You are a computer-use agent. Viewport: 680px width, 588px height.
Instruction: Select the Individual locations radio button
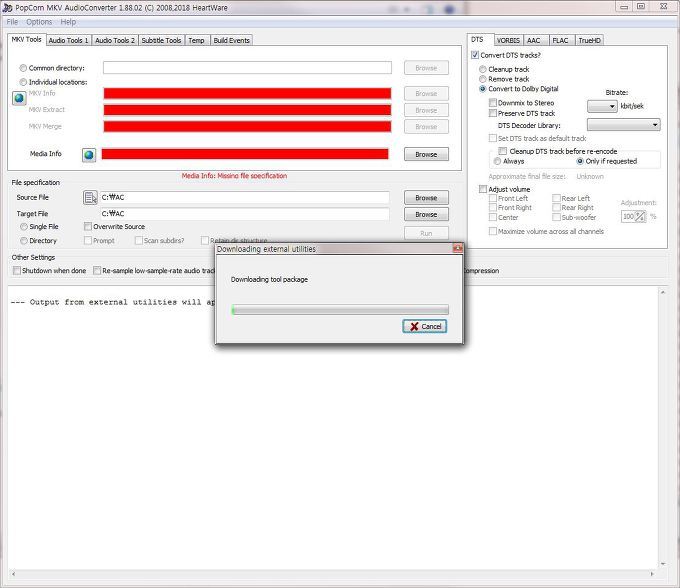coord(23,82)
